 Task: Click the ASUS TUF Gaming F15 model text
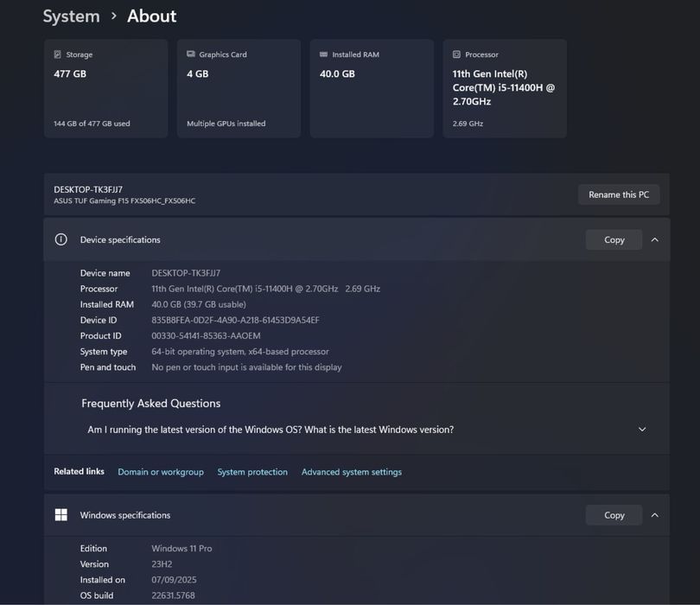click(x=124, y=201)
